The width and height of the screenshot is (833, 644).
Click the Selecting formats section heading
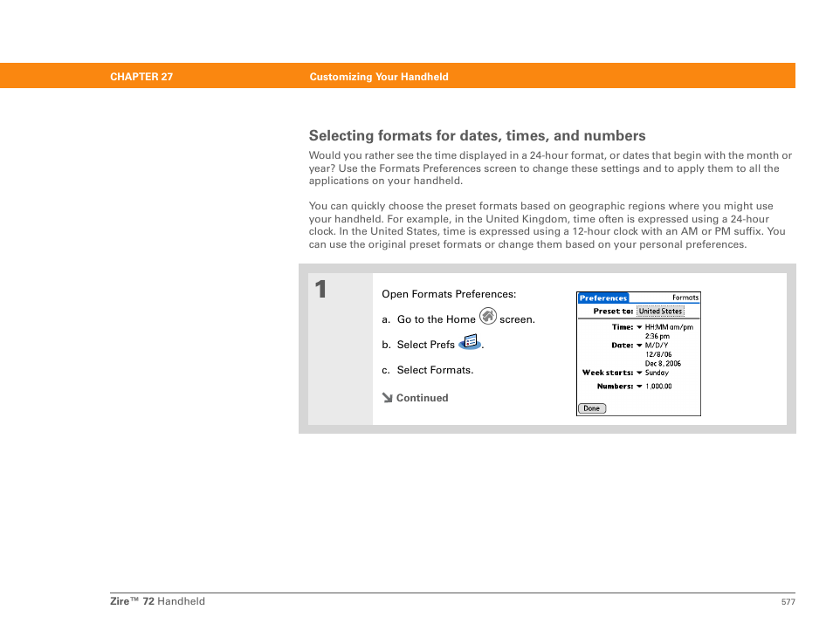477,135
